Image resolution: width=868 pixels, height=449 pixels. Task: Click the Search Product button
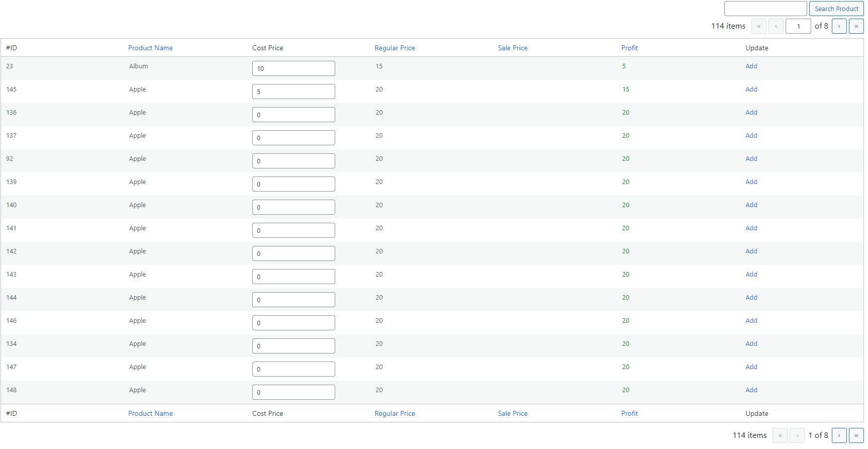click(x=836, y=9)
